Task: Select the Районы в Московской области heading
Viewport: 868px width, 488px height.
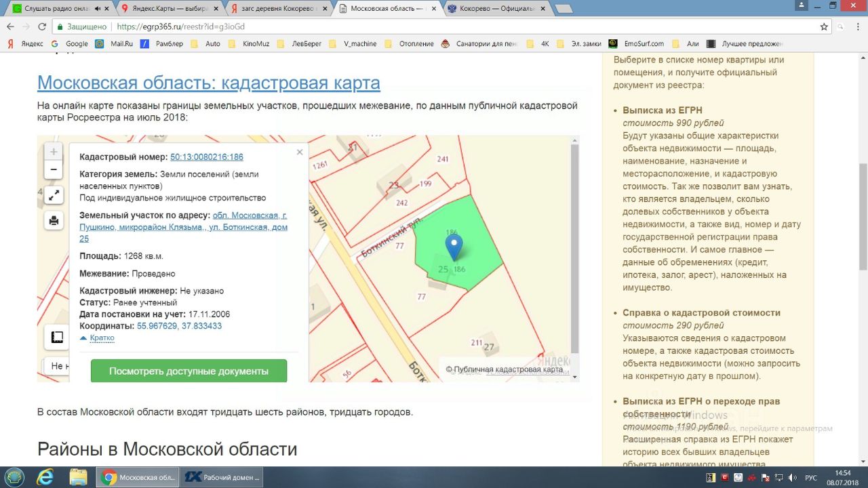Action: tap(167, 449)
